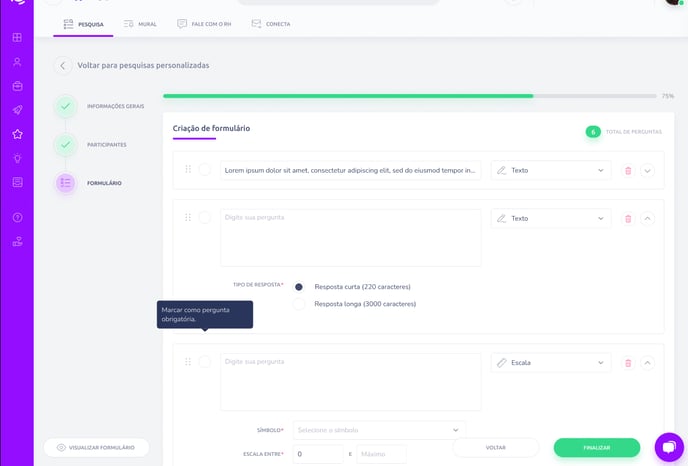
Task: Click the back arrow to personalized surveys
Action: click(63, 66)
